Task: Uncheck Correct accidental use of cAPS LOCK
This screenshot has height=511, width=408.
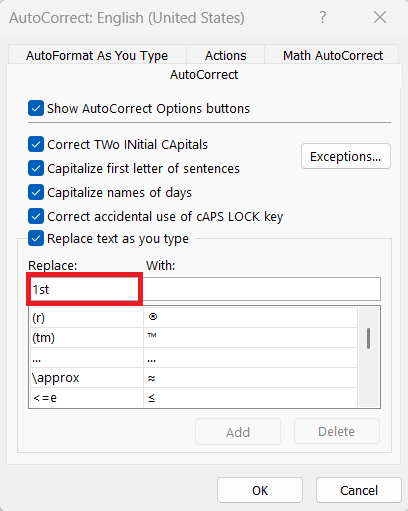Action: tap(36, 216)
